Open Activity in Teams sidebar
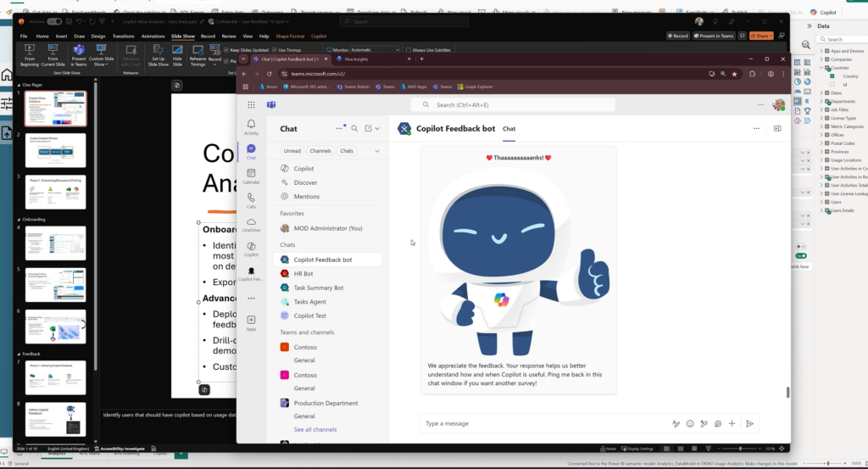This screenshot has width=868, height=469. coord(251,127)
